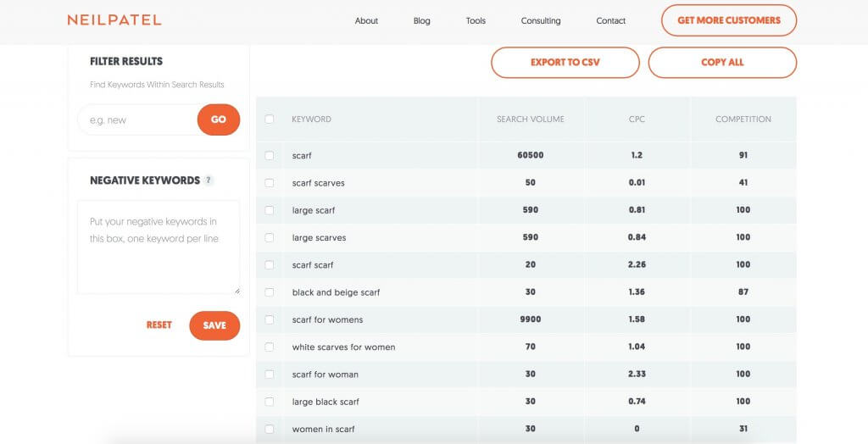Select the 'large scarf' row checkbox
The image size is (868, 444).
click(x=270, y=210)
